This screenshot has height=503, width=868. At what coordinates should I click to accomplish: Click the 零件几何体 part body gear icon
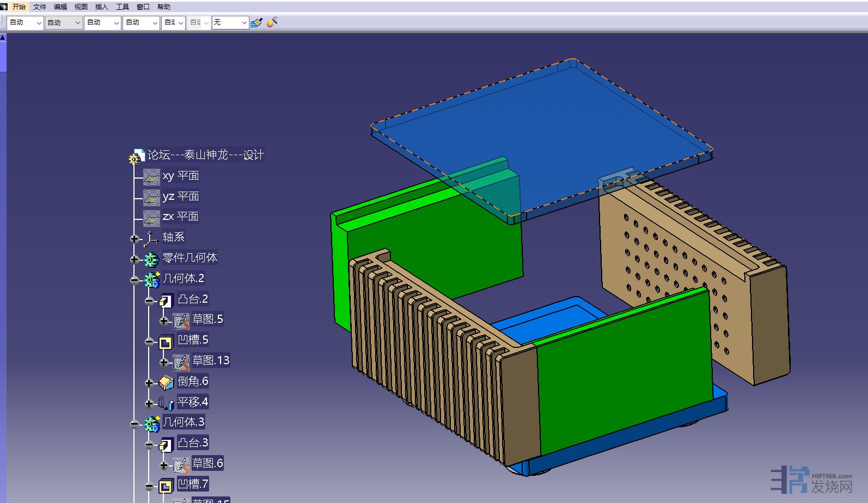pyautogui.click(x=151, y=259)
